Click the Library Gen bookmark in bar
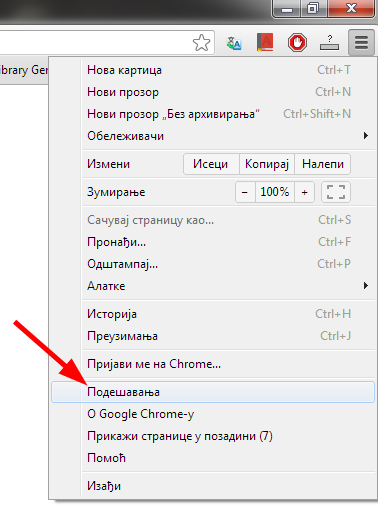This screenshot has height=528, width=378. click(x=24, y=71)
